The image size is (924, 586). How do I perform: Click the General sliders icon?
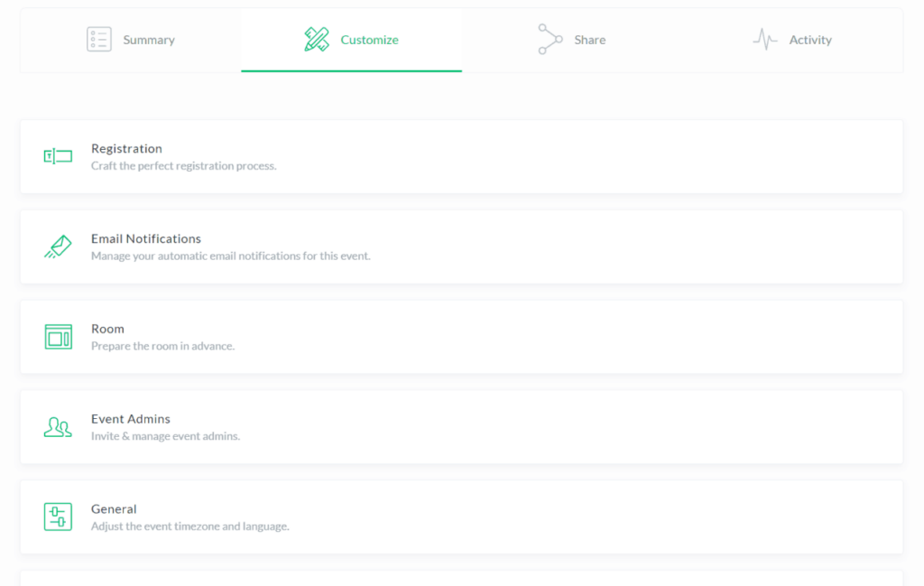[58, 516]
